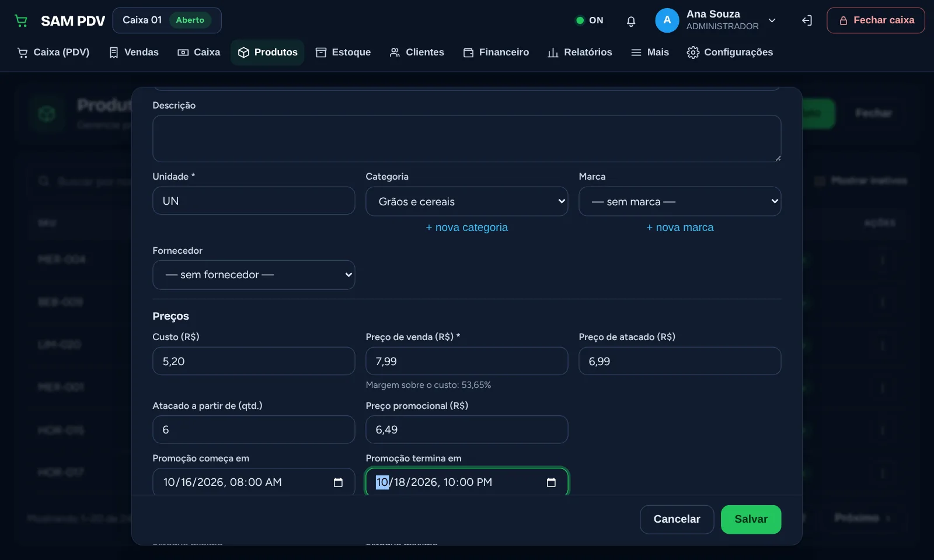Click Ana Souza's avatar circle
Screen dimensions: 934x560
pyautogui.click(x=667, y=20)
